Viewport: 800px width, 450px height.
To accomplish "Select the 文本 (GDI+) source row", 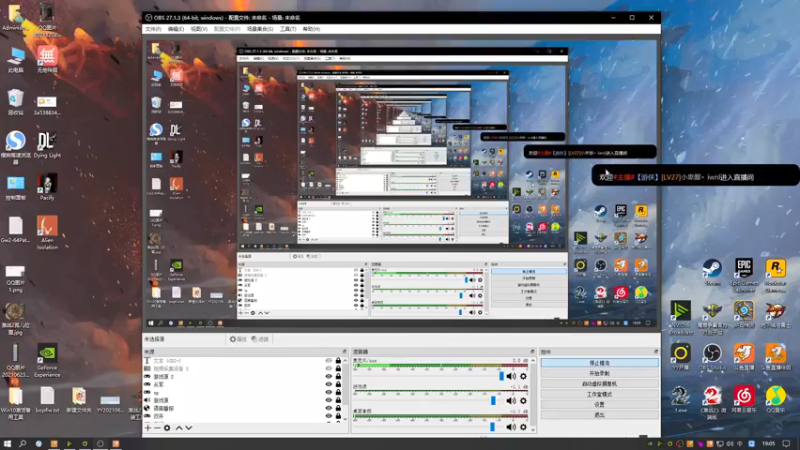I will 243,361.
